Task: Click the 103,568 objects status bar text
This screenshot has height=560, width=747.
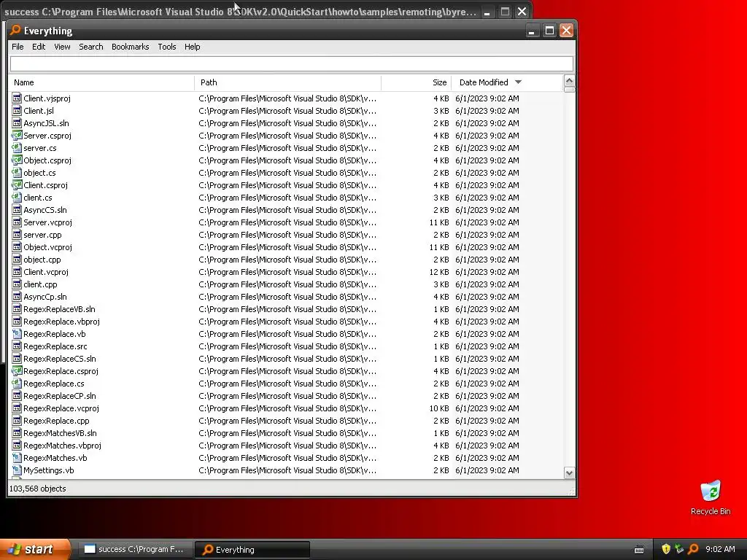Action: (x=38, y=489)
